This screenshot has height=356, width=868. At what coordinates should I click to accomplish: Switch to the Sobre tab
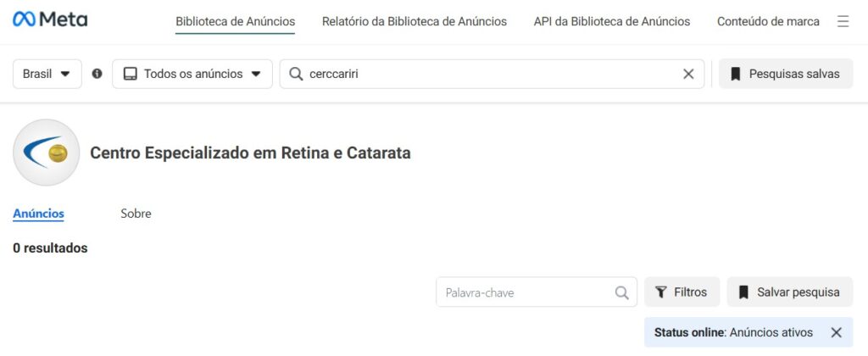[x=136, y=214]
